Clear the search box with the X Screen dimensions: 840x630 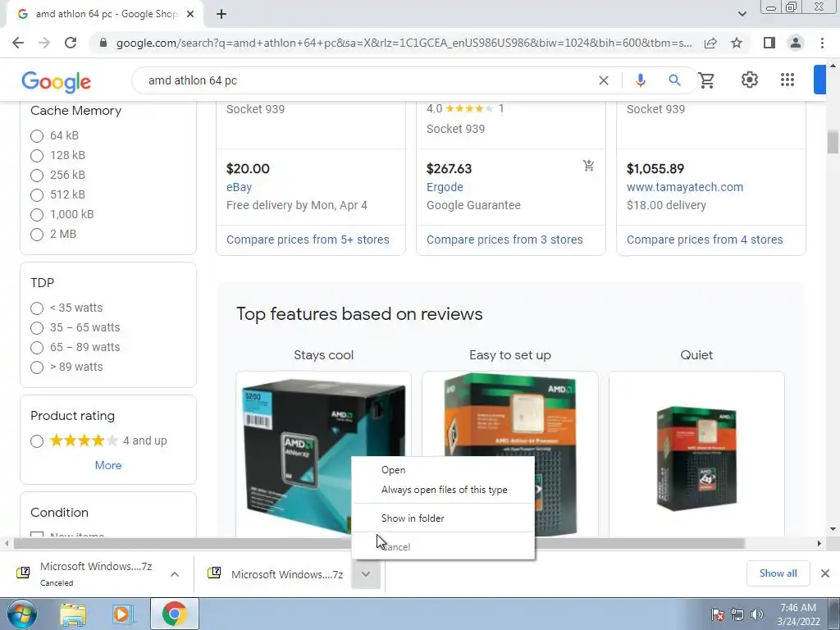coord(604,80)
